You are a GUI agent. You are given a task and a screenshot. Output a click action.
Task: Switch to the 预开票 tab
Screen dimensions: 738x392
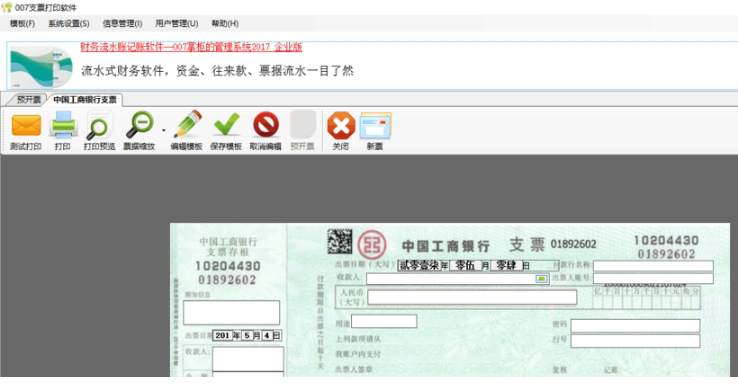[28, 100]
